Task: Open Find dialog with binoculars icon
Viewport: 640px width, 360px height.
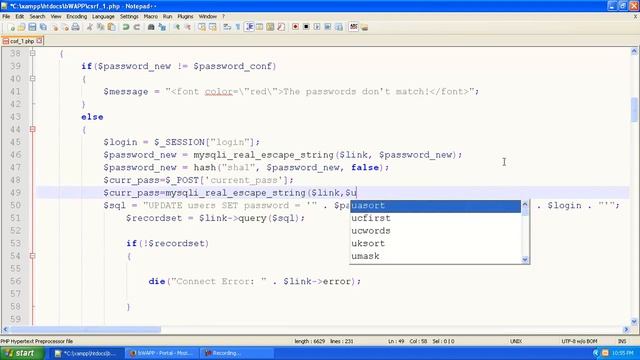Action: [x=151, y=27]
